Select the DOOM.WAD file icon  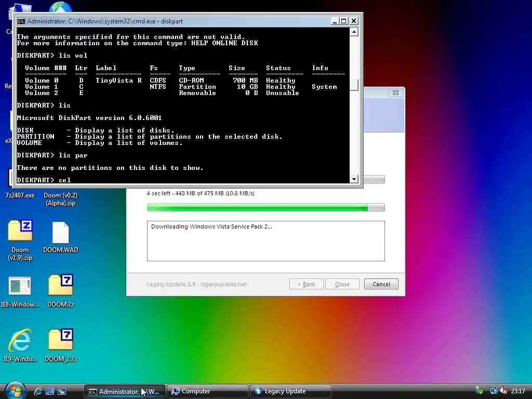point(60,237)
